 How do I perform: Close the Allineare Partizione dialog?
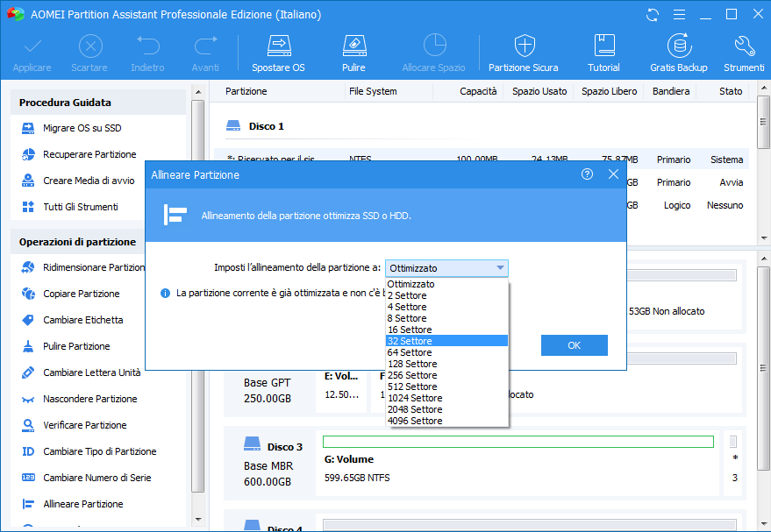[x=613, y=174]
